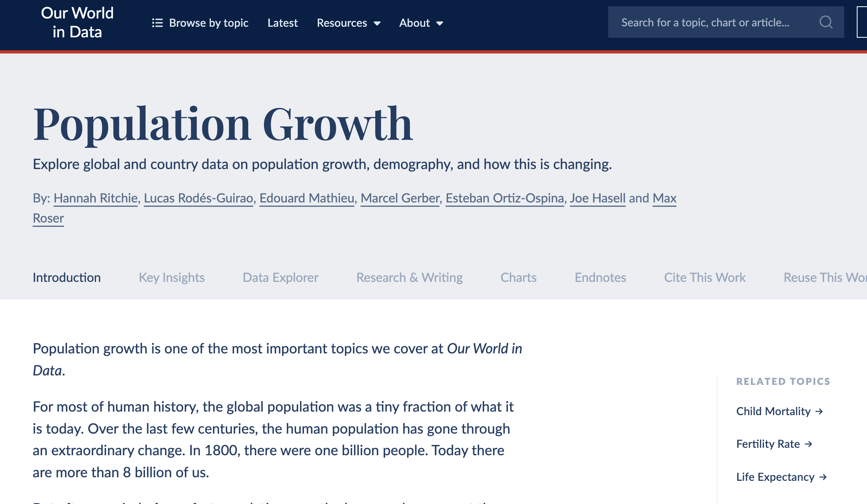Viewport: 867px width, 504px height.
Task: Jump to the Endnotes section
Action: (x=600, y=278)
